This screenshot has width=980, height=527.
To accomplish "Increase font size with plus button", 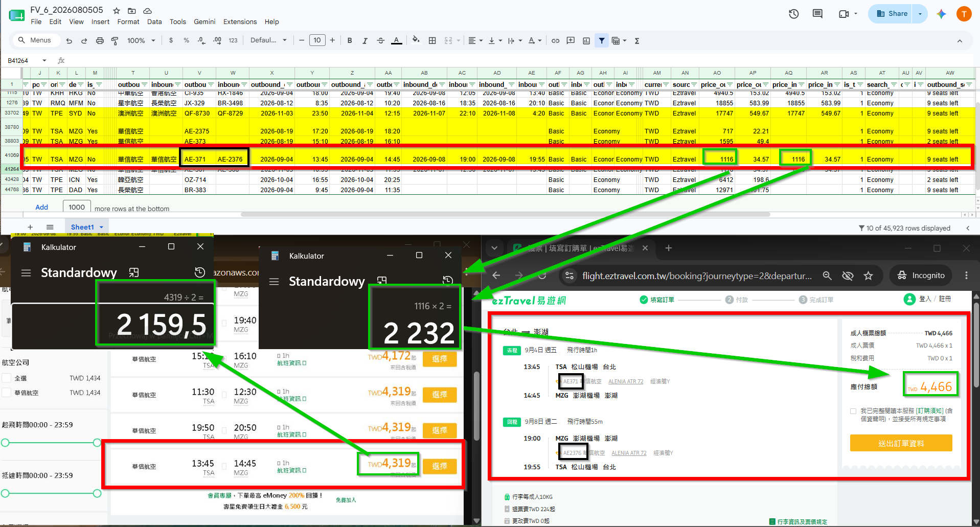I will pyautogui.click(x=332, y=40).
